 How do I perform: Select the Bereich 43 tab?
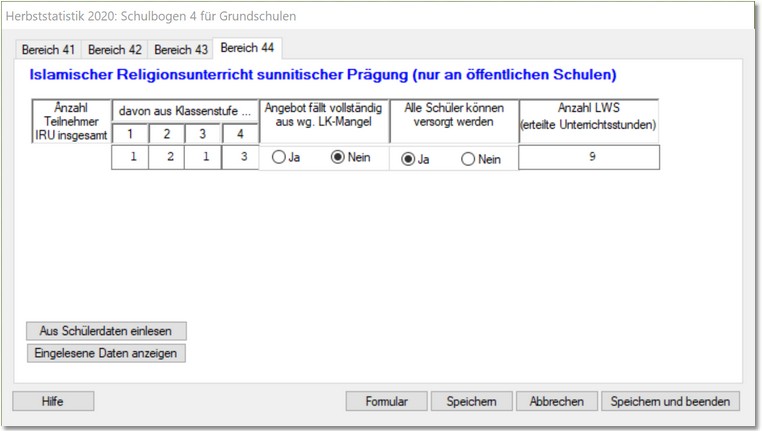tap(180, 49)
